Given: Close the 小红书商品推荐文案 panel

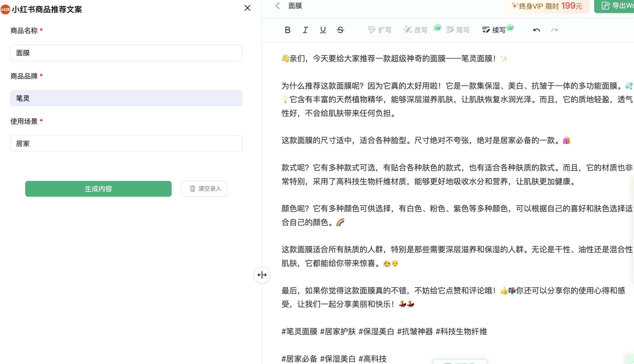Looking at the screenshot, I should [247, 8].
